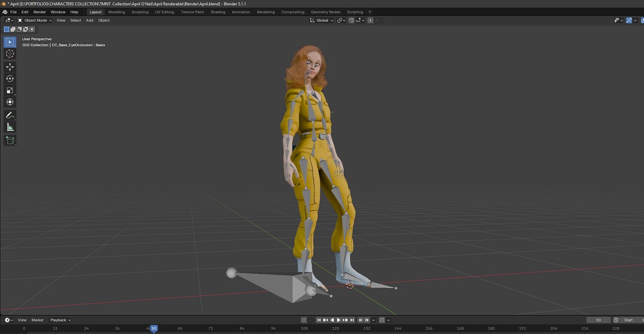Select the Measure tool
The height and width of the screenshot is (334, 644).
coord(10,127)
